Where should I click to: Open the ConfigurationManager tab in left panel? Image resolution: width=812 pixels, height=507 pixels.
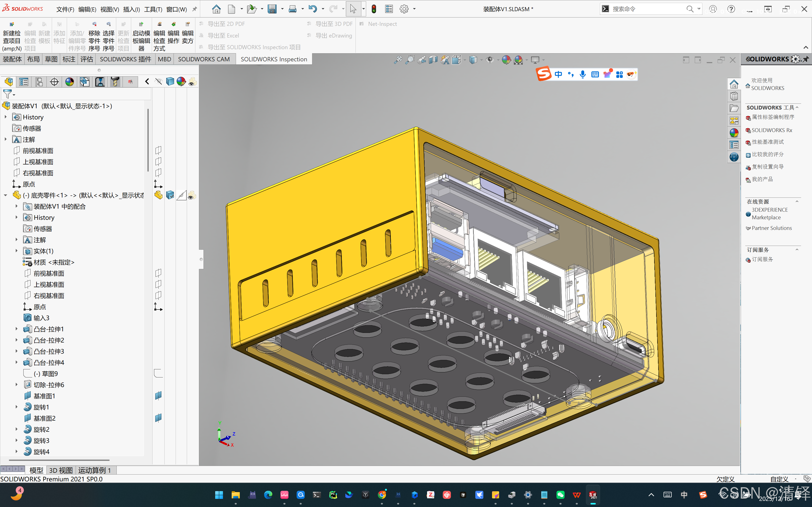(39, 81)
